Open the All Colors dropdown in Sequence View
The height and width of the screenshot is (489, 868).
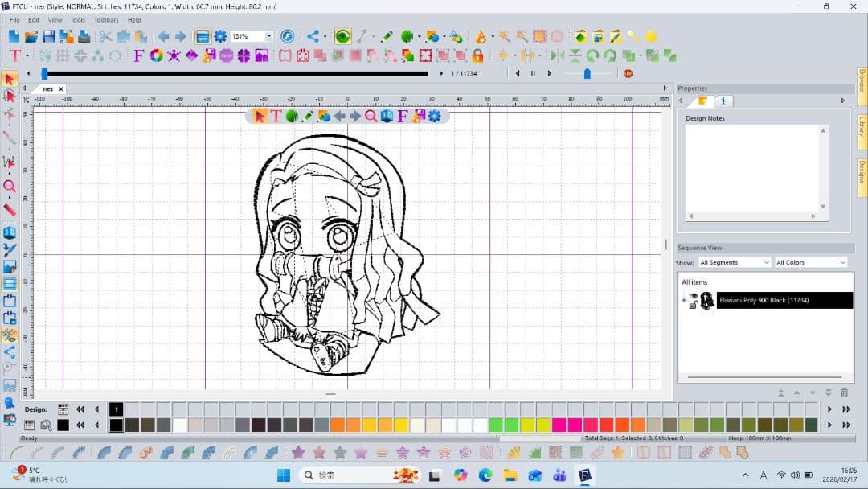(809, 262)
